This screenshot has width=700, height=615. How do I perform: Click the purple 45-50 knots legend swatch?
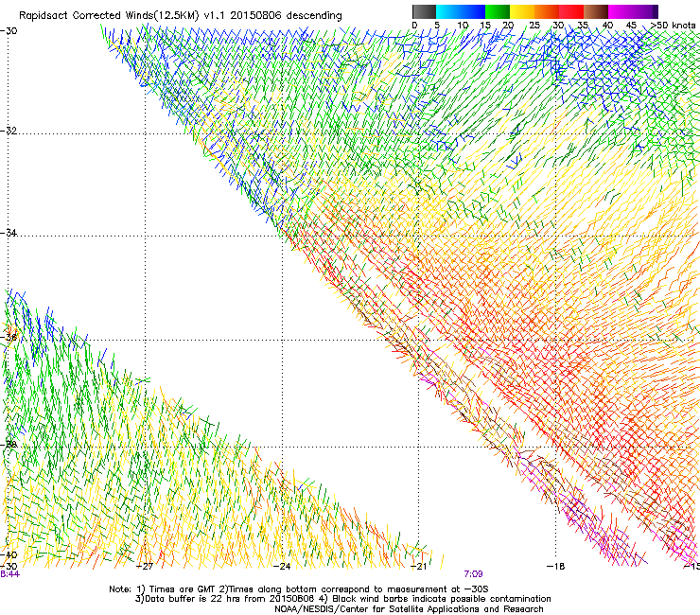645,11
